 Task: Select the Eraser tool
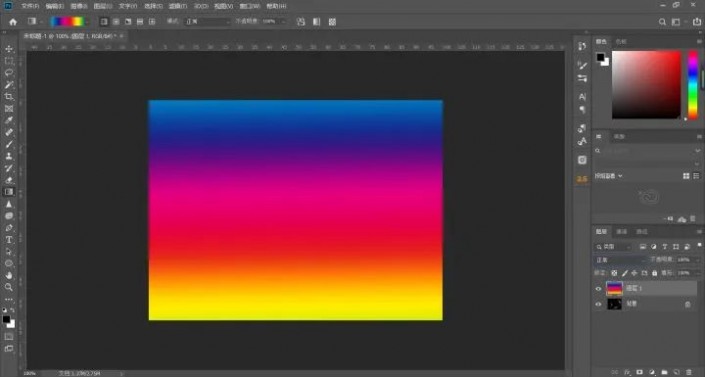coord(9,180)
